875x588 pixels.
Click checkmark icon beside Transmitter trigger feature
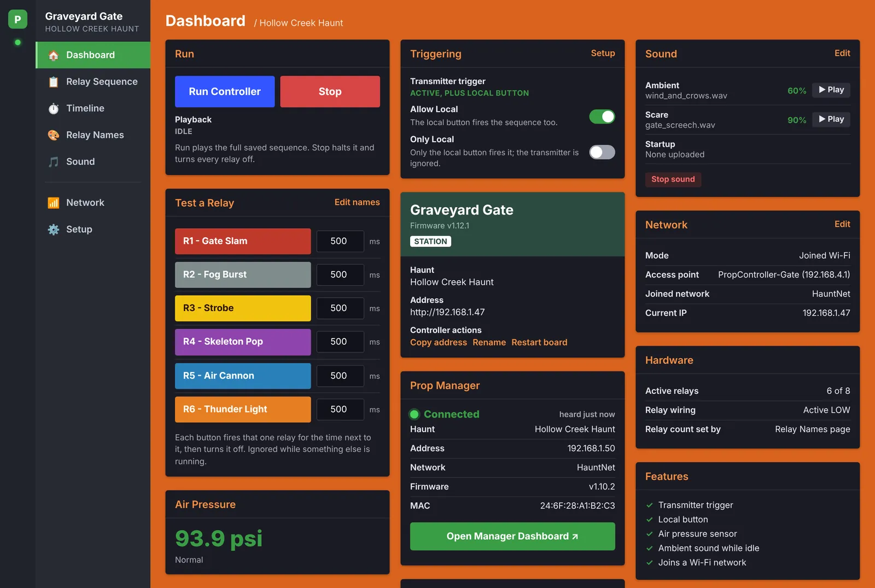[x=650, y=505]
